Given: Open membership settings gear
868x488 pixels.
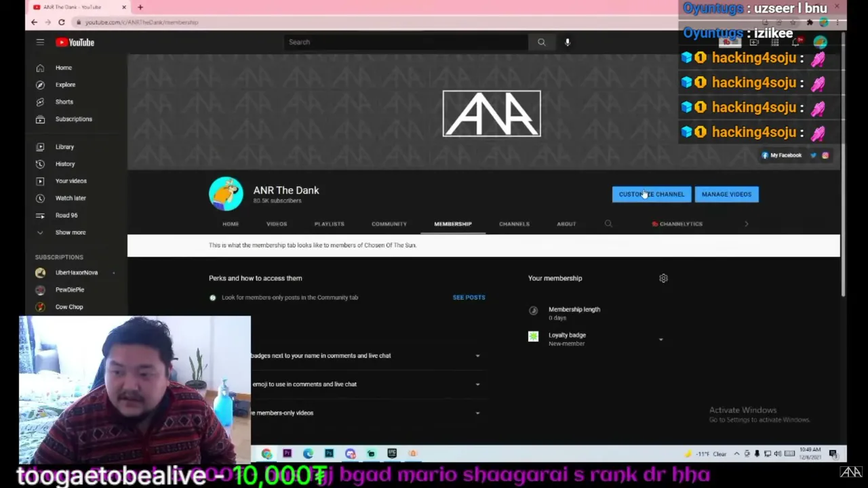Looking at the screenshot, I should pos(663,278).
